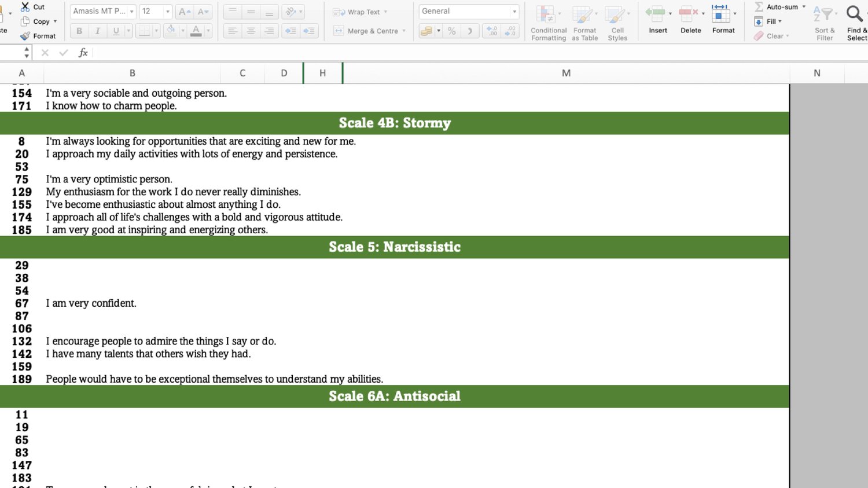Open the Wrap Text options arrow
The image size is (868, 488).
pos(385,12)
